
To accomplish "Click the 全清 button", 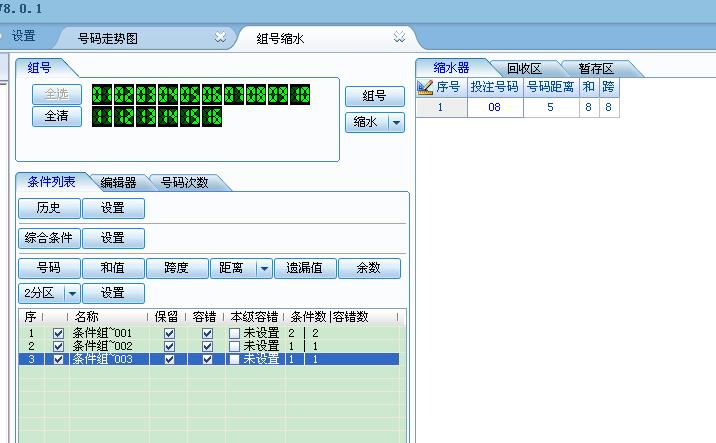I will coord(50,117).
